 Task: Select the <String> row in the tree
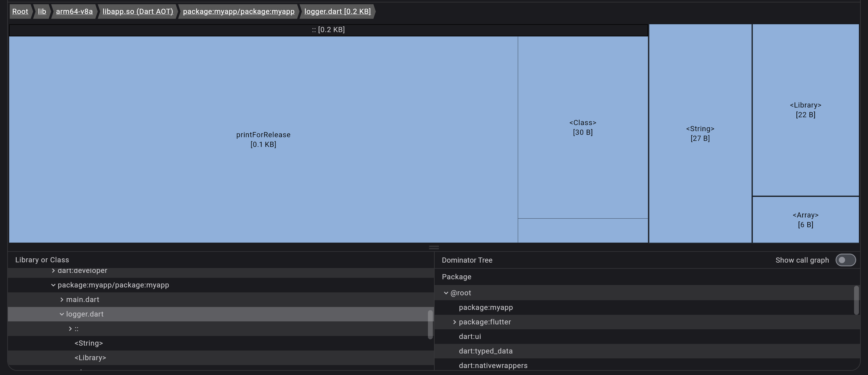[x=221, y=343]
